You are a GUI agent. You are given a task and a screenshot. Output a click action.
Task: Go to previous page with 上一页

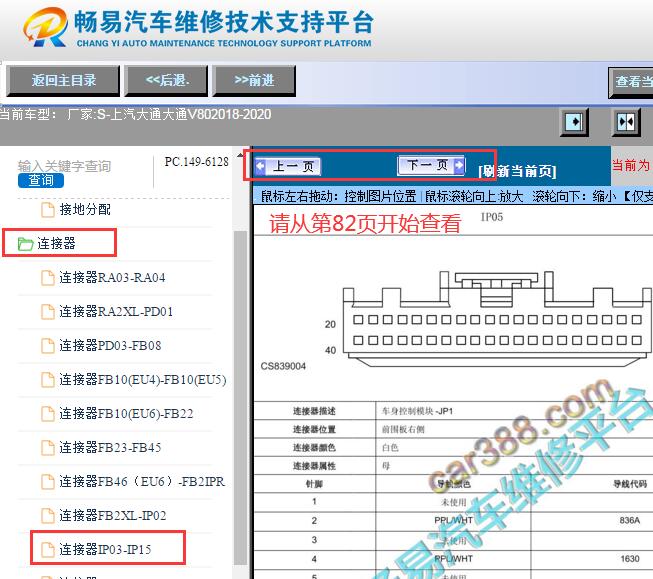pyautogui.click(x=287, y=167)
